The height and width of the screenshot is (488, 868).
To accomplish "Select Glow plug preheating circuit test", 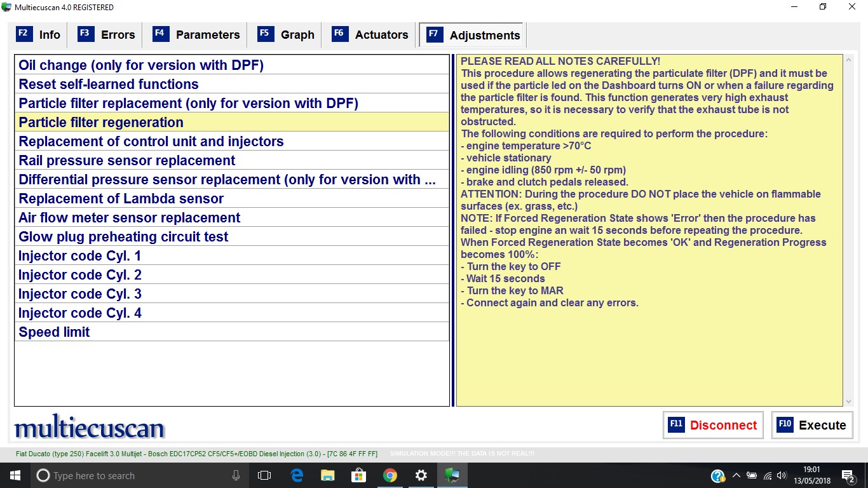I will 232,236.
